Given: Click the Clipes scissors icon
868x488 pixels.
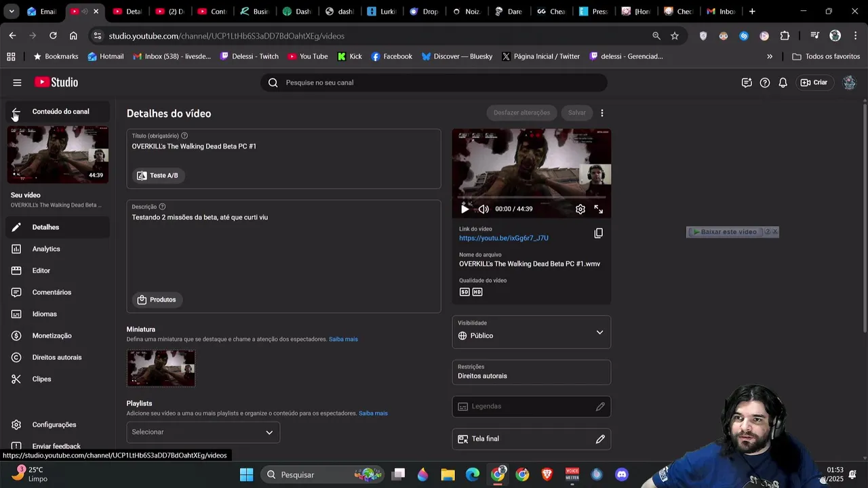Looking at the screenshot, I should [x=16, y=379].
